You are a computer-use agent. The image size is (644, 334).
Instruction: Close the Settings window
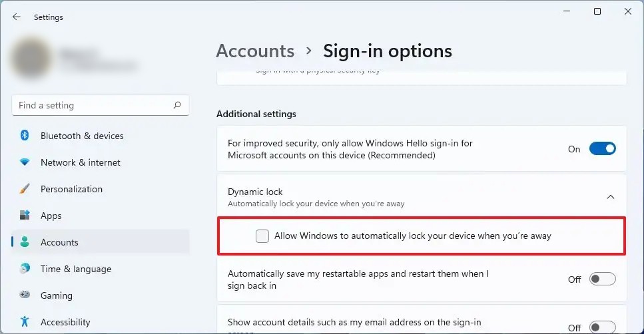tap(627, 11)
